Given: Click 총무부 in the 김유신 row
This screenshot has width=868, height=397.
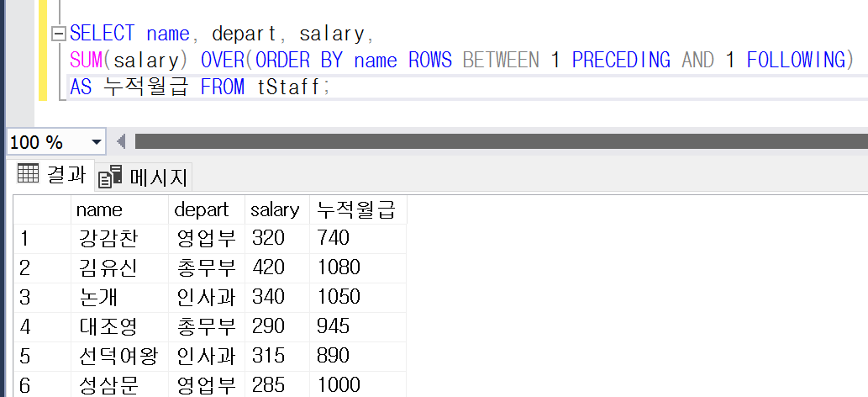Looking at the screenshot, I should [207, 267].
